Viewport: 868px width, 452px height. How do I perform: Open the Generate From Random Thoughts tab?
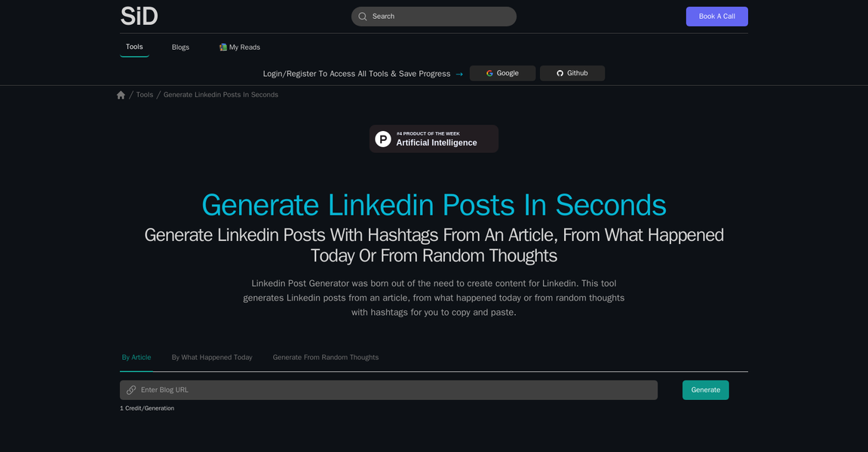click(x=326, y=357)
